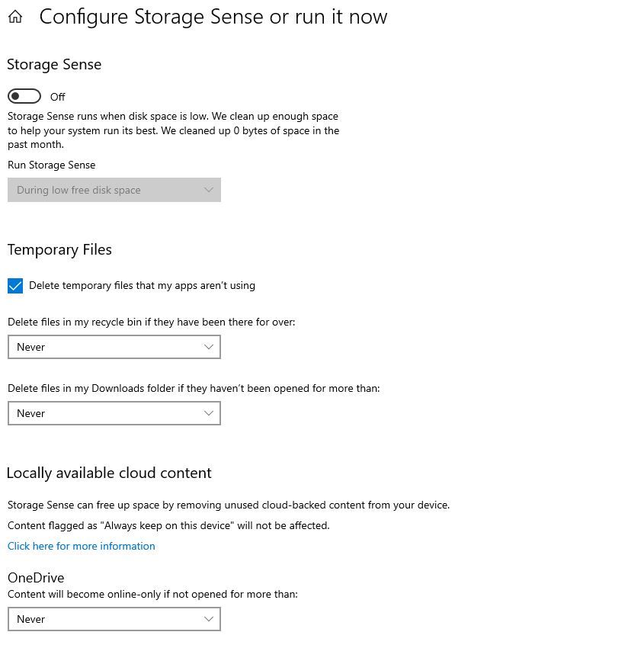Click the chevron arrow in OneDrive dropdown

pyautogui.click(x=209, y=619)
